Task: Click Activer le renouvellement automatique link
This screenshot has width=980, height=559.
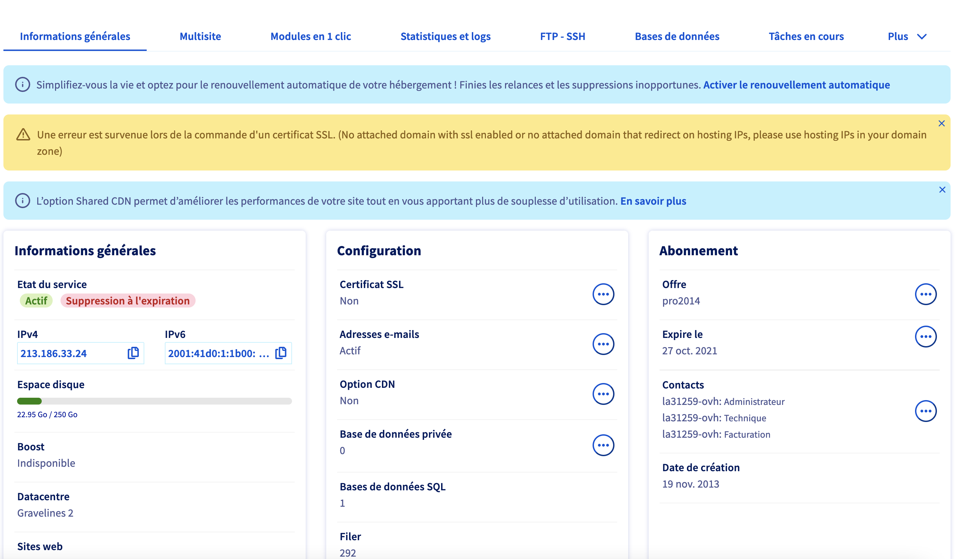Action: coord(796,85)
